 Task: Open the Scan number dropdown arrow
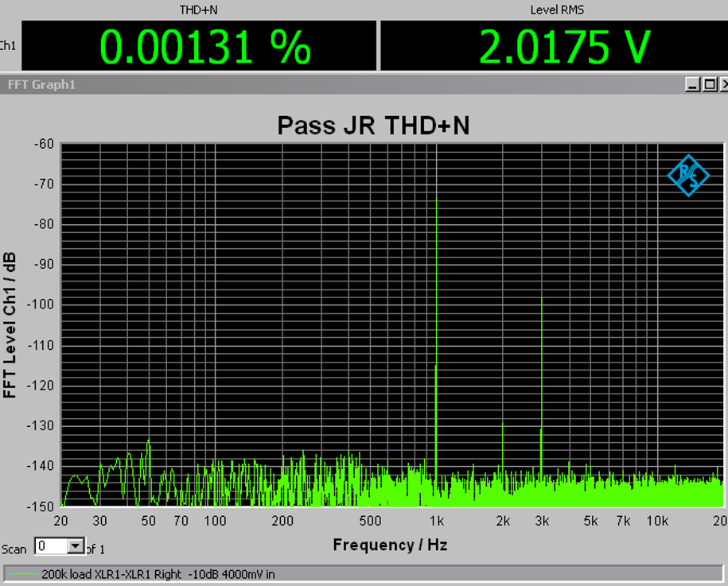pos(76,546)
